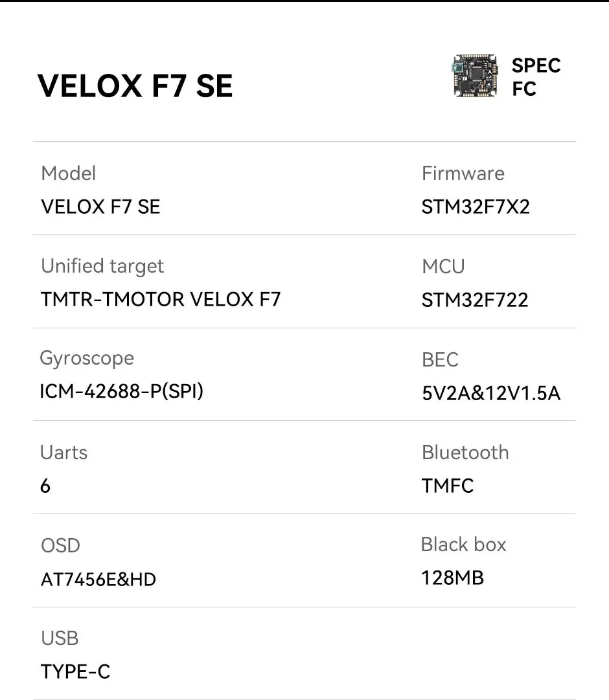This screenshot has width=609, height=700.
Task: Click the 128MB black box value
Action: [452, 578]
